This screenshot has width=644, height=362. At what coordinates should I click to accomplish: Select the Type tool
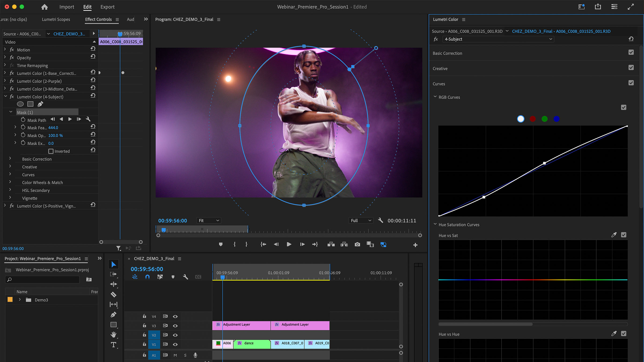(114, 345)
